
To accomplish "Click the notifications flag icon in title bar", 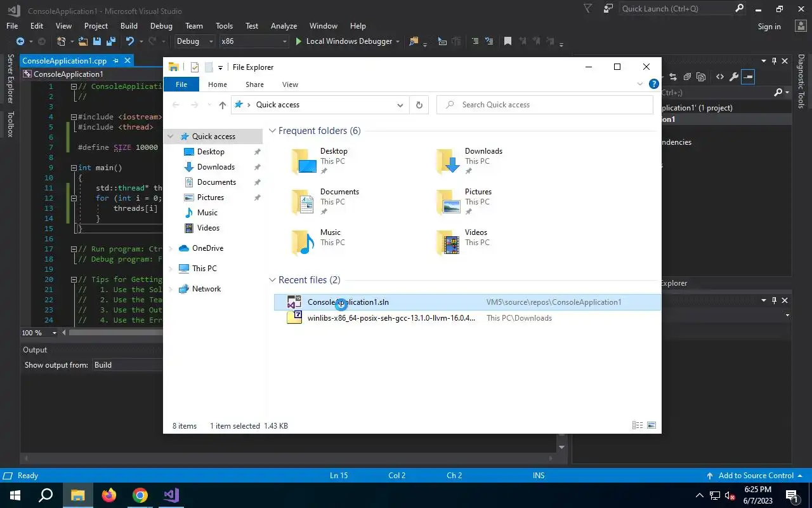I will click(587, 8).
